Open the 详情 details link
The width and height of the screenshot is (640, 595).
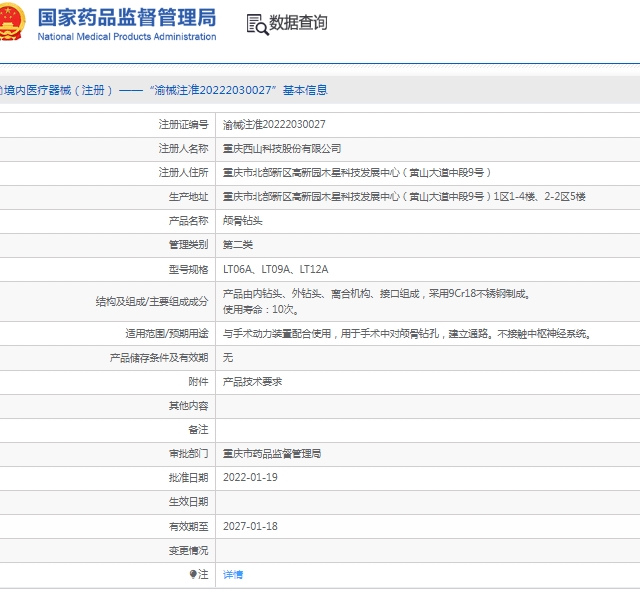pyautogui.click(x=233, y=575)
